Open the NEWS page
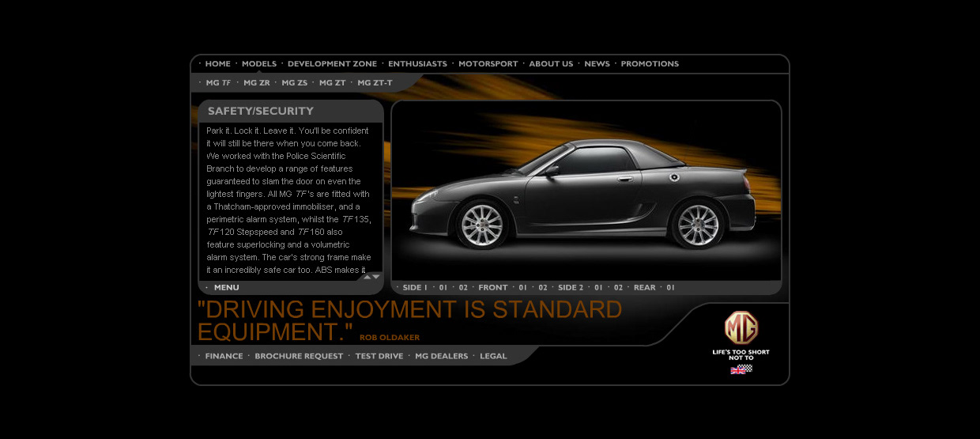Image resolution: width=980 pixels, height=439 pixels. point(597,64)
